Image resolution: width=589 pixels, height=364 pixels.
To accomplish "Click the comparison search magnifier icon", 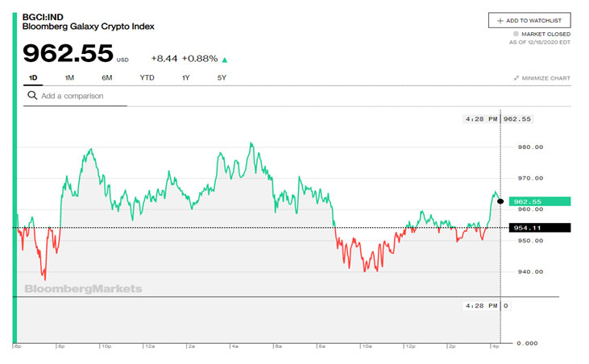I will pyautogui.click(x=32, y=96).
